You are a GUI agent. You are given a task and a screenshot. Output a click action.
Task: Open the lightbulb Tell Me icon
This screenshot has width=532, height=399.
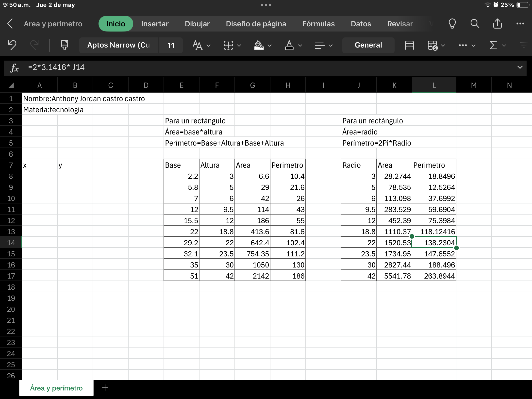[x=452, y=24]
